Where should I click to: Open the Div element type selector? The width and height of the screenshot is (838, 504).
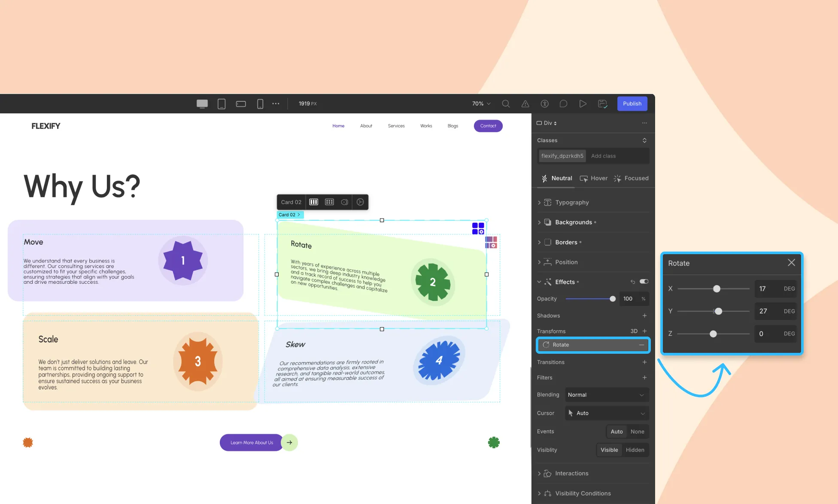tap(547, 123)
